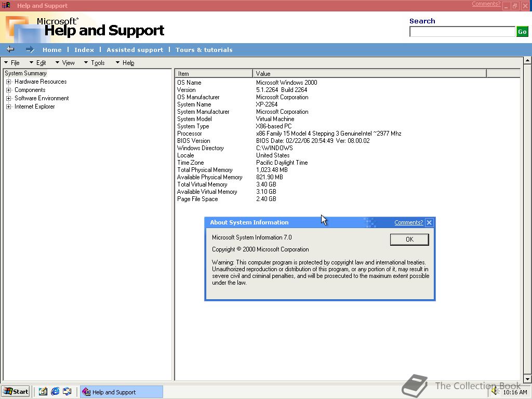Click OK in the About dialog

click(x=409, y=240)
